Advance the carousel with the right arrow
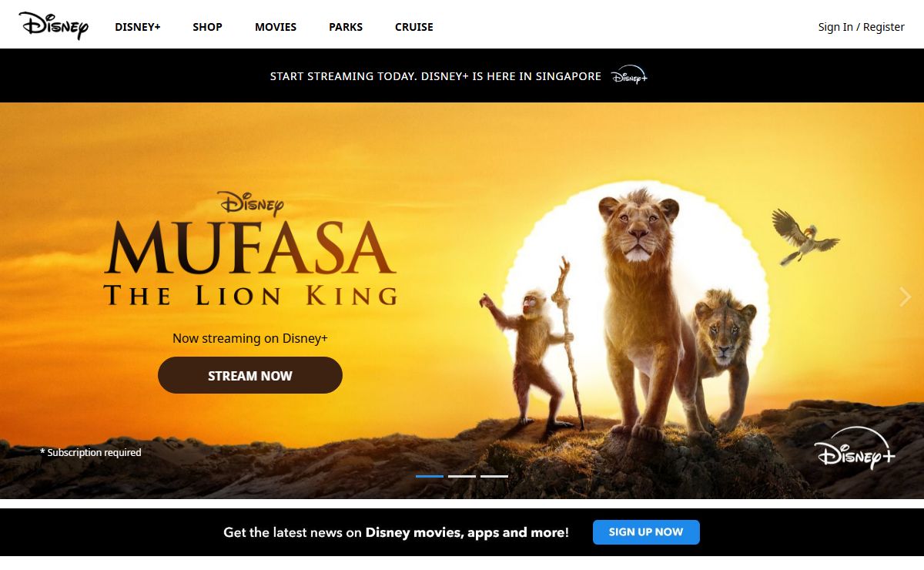Viewport: 924px width, 570px height. (x=906, y=297)
